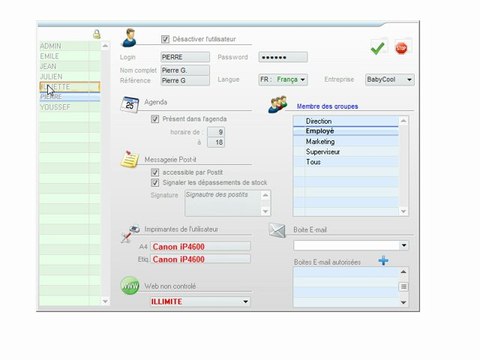Viewport: 480px width, 360px height.
Task: Click the Login field containing PIERRE
Action: pos(185,57)
